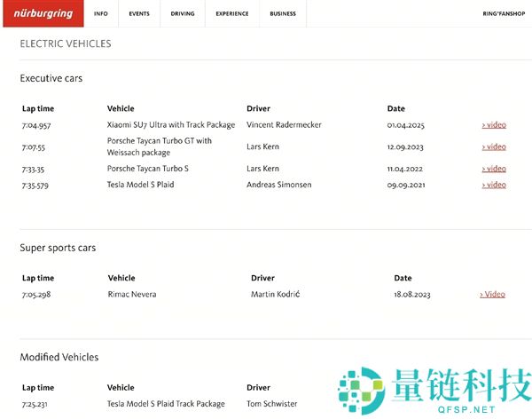The height and width of the screenshot is (419, 532).
Task: Select date 12.09.2023
Action: click(405, 147)
